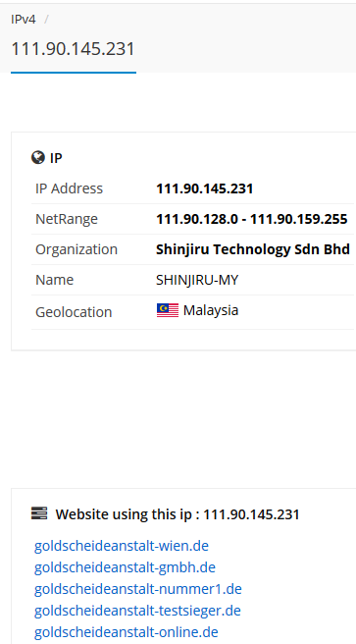Open goldscheideanstalt-online.de link
The image size is (356, 644).
[x=126, y=631]
